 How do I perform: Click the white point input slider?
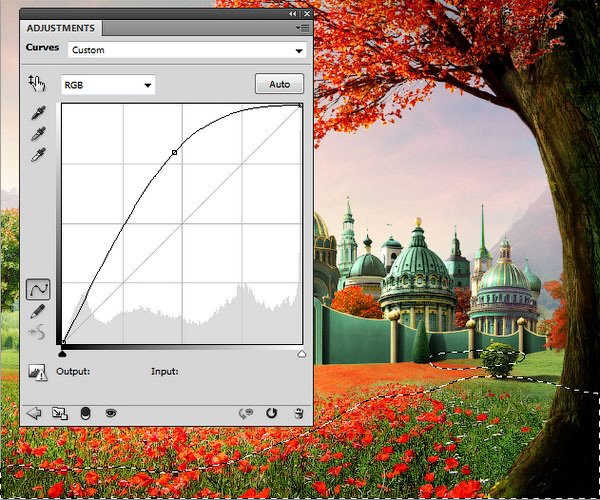pos(302,353)
